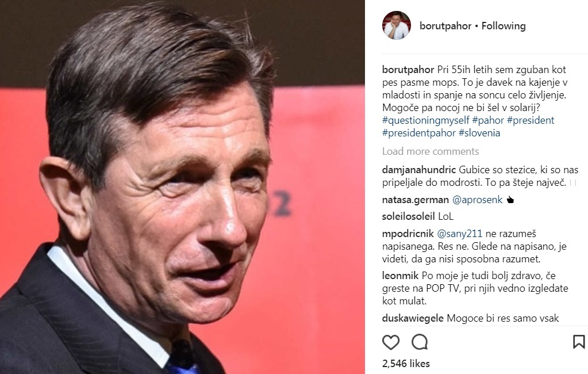Toggle the Following status button
588x374 pixels.
tap(504, 26)
